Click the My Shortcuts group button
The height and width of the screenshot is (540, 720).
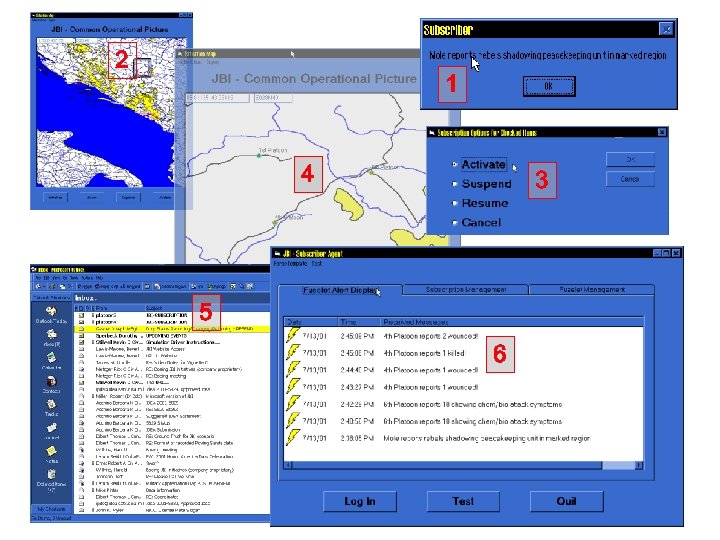[x=51, y=509]
